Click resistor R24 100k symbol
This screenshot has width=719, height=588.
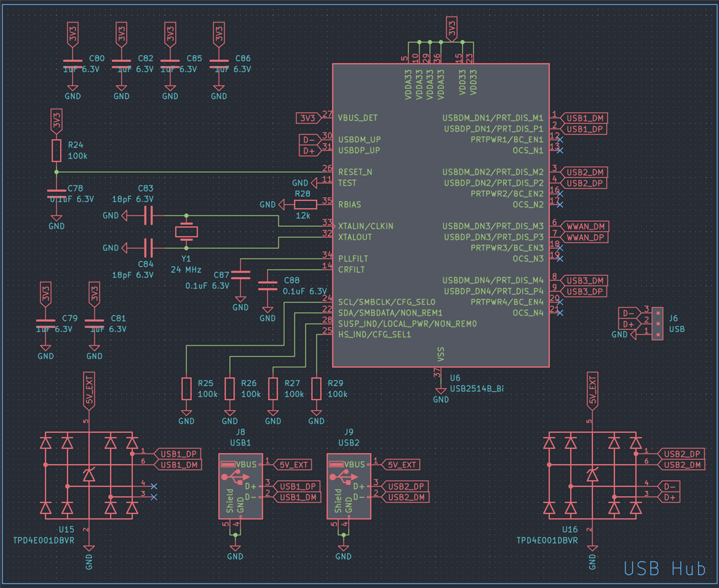point(56,150)
